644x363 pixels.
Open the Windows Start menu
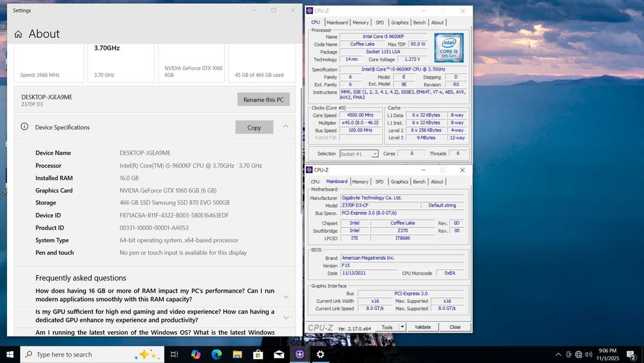pos(10,355)
